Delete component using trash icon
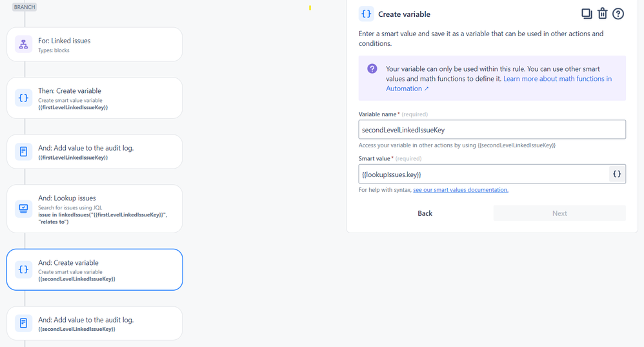The width and height of the screenshot is (644, 347). (602, 14)
